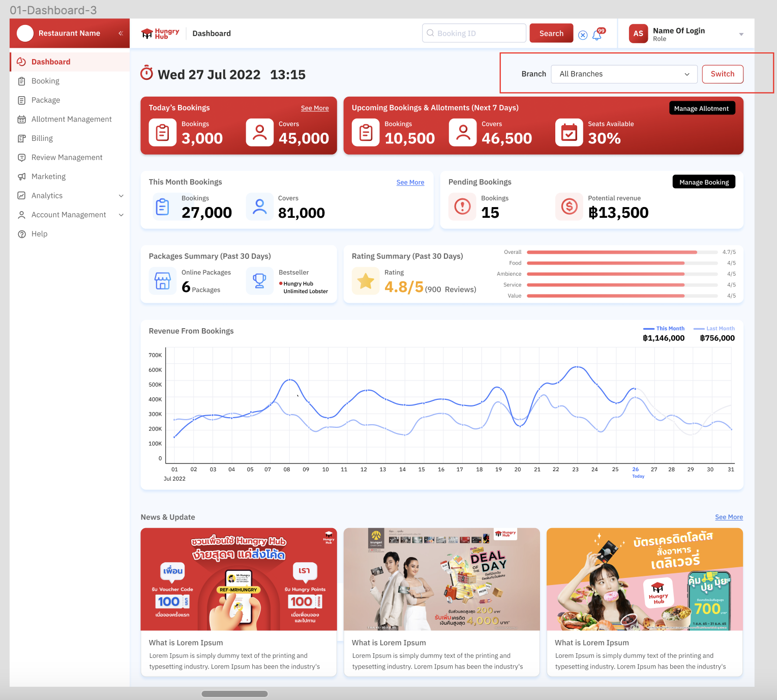The image size is (777, 700).
Task: Open the Deal of the Day news thumbnail
Action: pyautogui.click(x=441, y=579)
